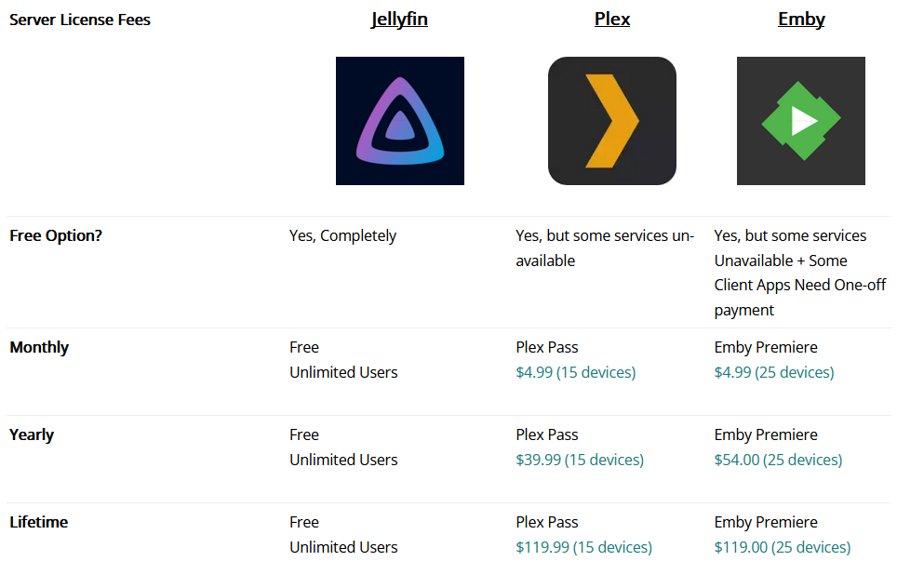Open the Emby Premiere $54.00 yearly link
This screenshot has height=588, width=924.
click(778, 460)
